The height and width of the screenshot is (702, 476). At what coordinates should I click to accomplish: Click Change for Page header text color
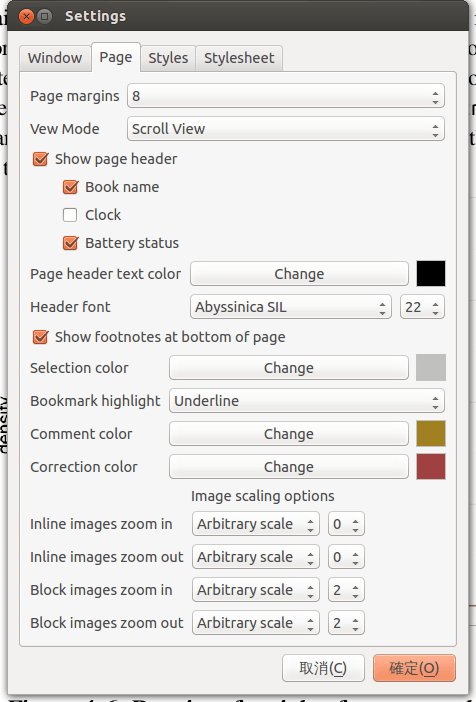pos(299,274)
